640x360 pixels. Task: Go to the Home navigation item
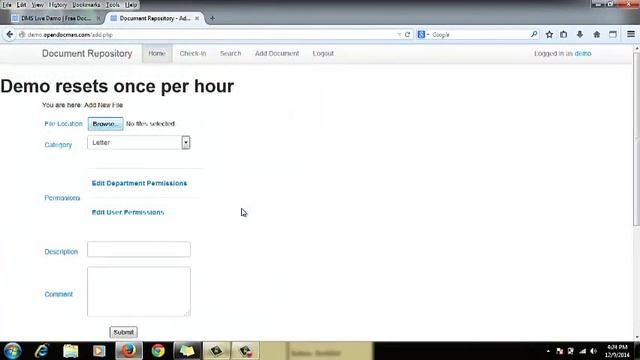[x=157, y=53]
